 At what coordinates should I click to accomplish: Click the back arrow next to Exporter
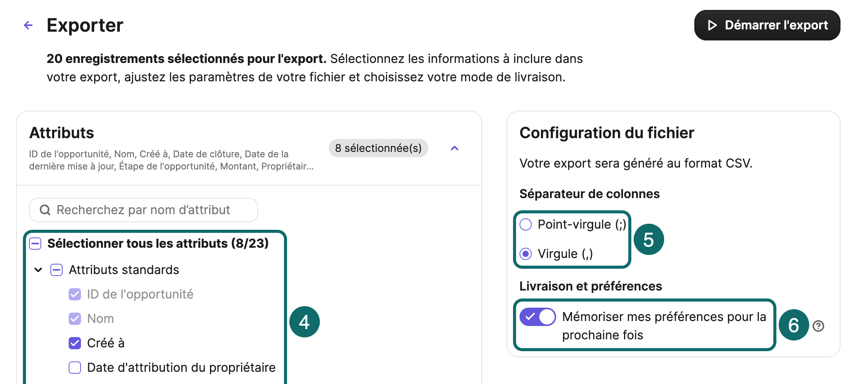[x=28, y=25]
